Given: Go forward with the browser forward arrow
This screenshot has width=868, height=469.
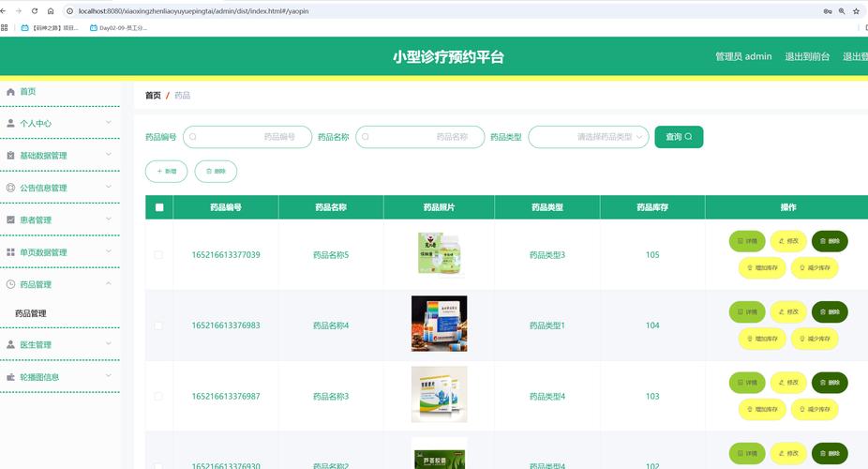Looking at the screenshot, I should pyautogui.click(x=19, y=11).
